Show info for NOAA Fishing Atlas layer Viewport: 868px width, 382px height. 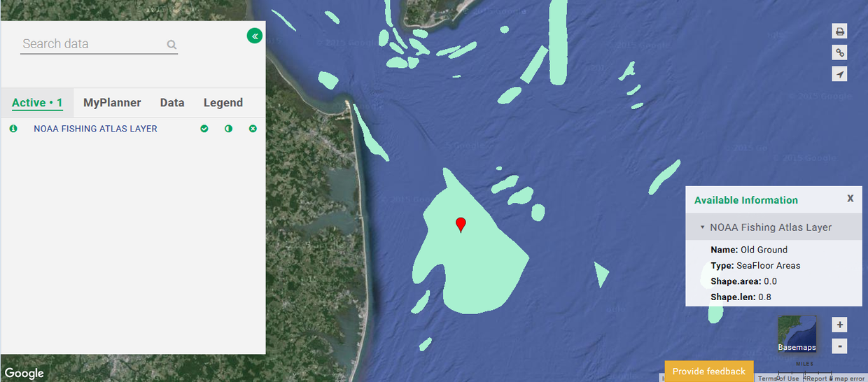pos(13,129)
